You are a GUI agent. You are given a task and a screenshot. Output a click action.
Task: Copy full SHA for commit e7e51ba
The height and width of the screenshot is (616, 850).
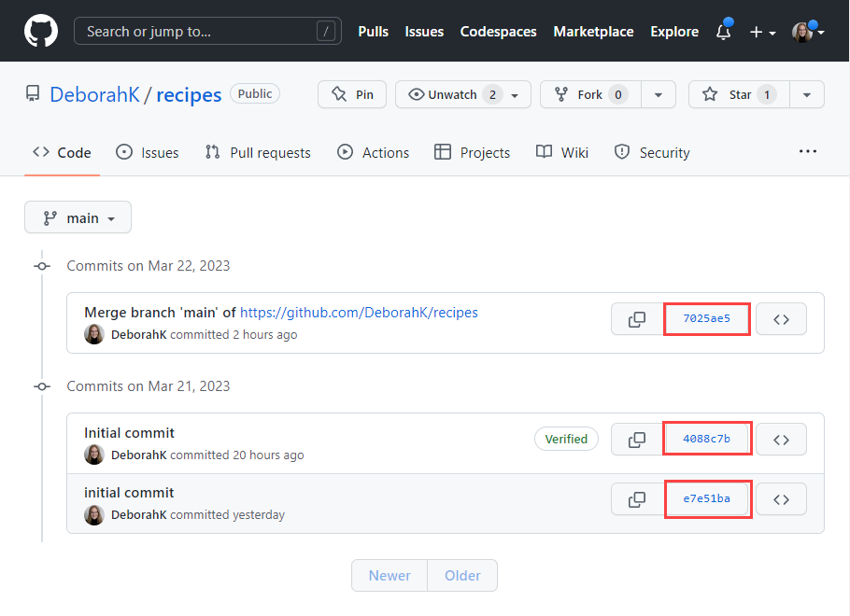[x=637, y=499]
